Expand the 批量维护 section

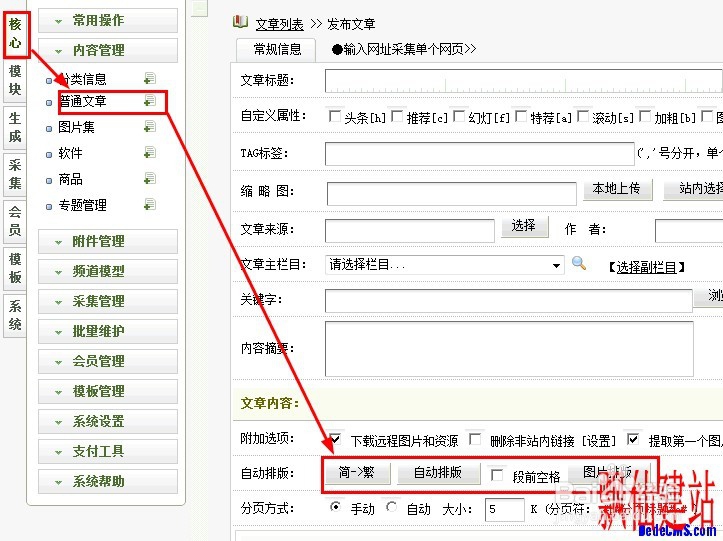[108, 331]
